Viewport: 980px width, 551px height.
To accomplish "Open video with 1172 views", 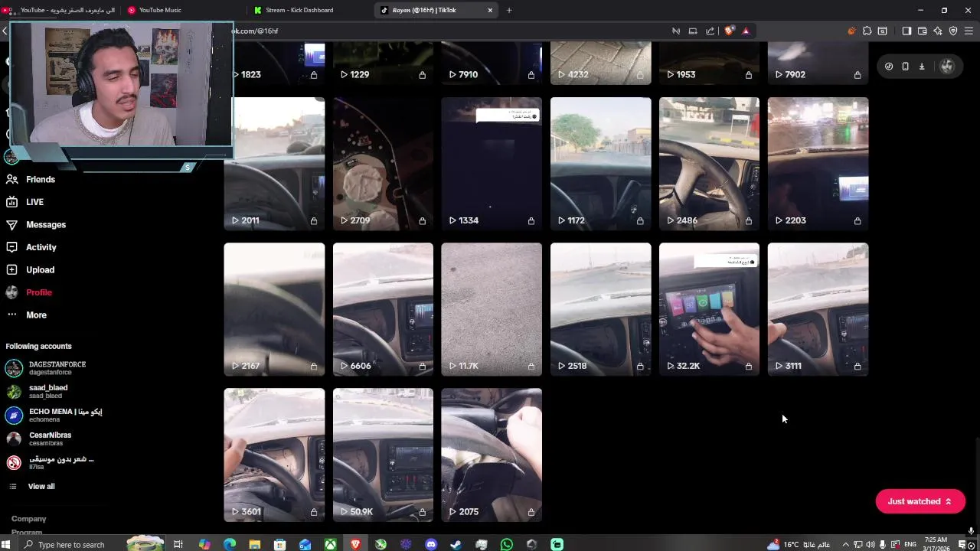I will 600,164.
